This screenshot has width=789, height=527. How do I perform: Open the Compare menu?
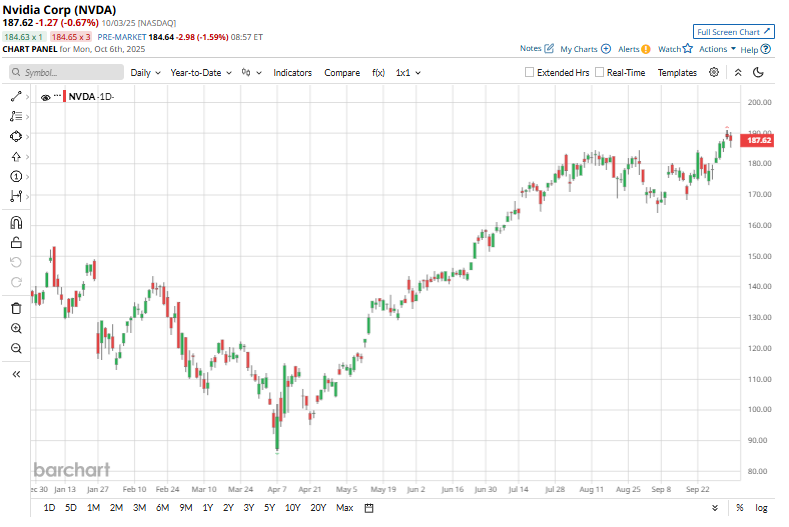pos(342,72)
